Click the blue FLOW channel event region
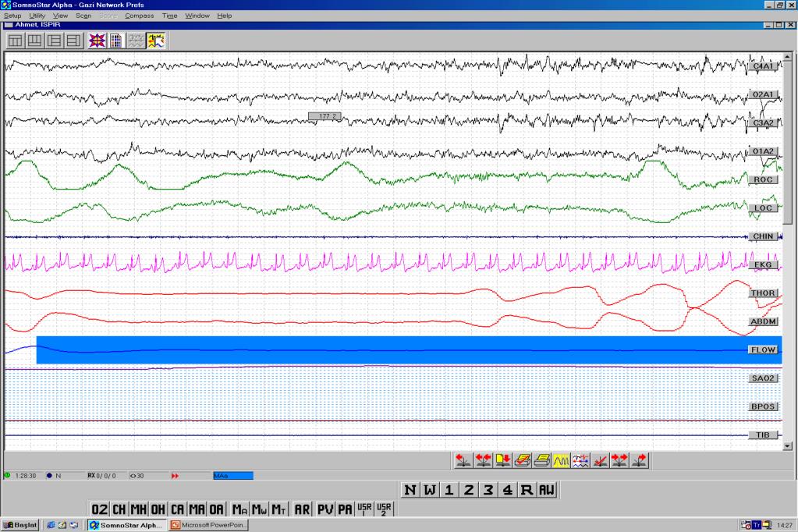 tap(390, 349)
